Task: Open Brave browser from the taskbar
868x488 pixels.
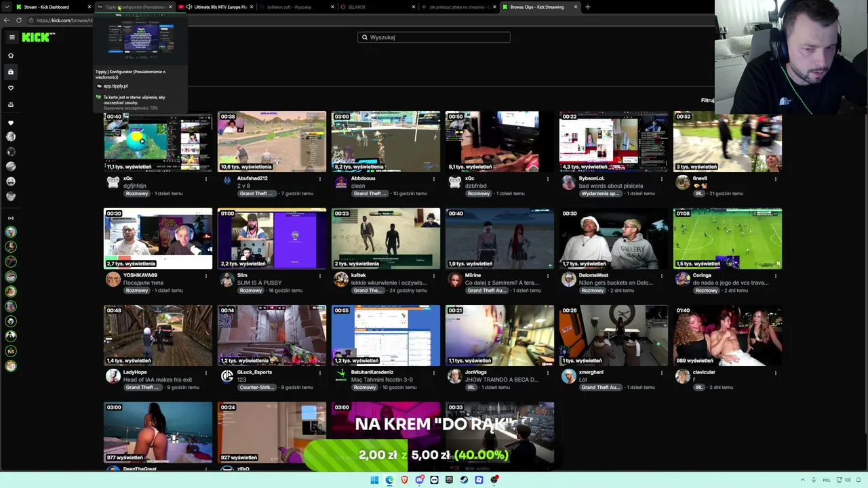Action: pos(404,480)
